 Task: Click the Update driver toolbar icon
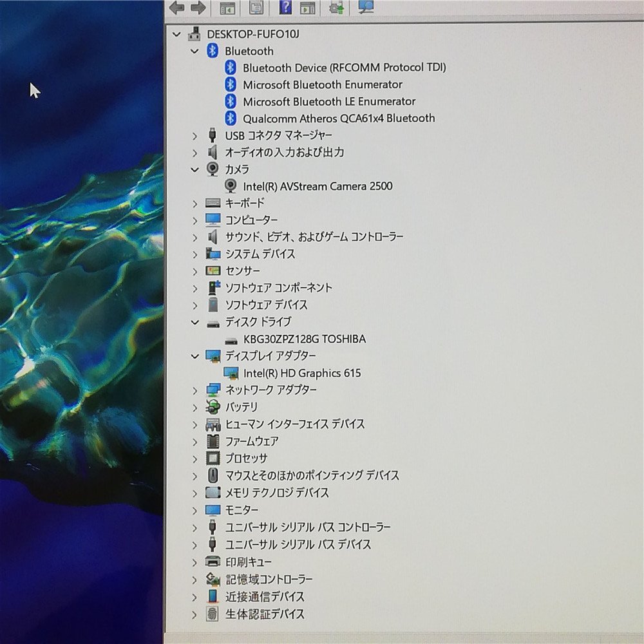click(x=336, y=7)
